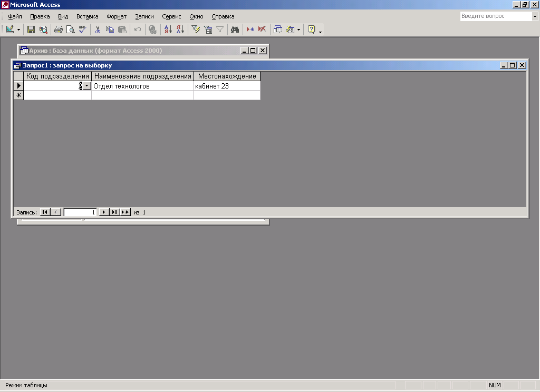Expand the New Object dropdown arrow

[298, 30]
